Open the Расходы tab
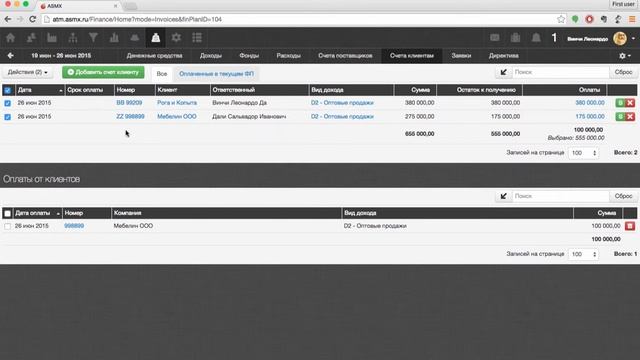The width and height of the screenshot is (640, 360). [289, 56]
